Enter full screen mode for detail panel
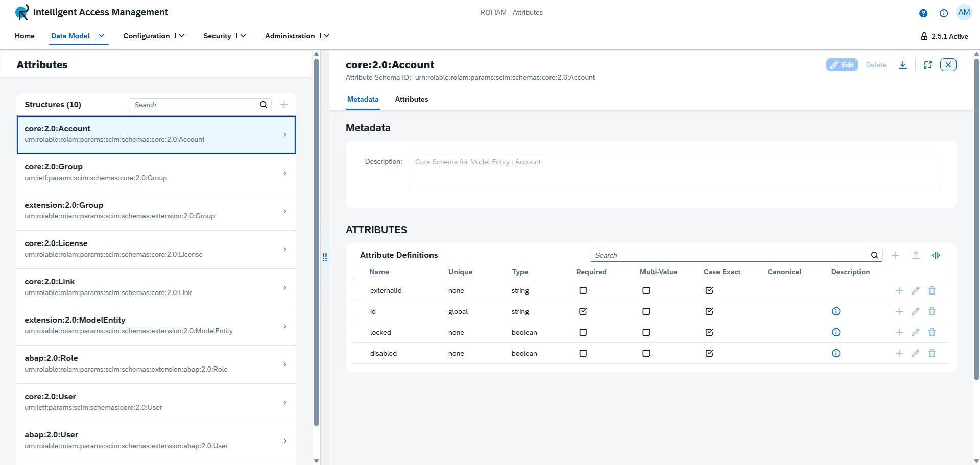Screen dimensions: 980x465 (x=927, y=65)
